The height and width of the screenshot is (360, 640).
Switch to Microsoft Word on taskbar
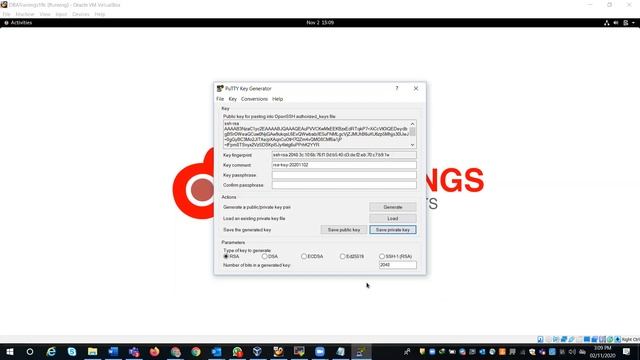pos(113,351)
